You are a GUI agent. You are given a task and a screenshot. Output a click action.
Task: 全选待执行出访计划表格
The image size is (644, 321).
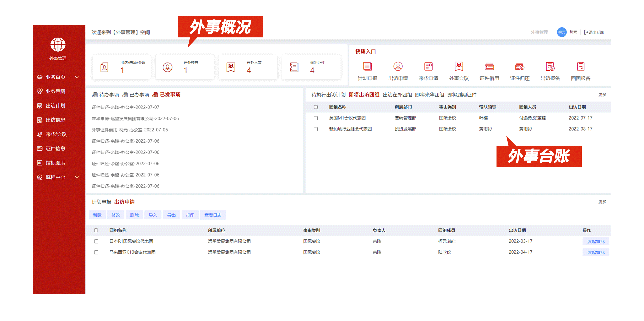pyautogui.click(x=316, y=107)
